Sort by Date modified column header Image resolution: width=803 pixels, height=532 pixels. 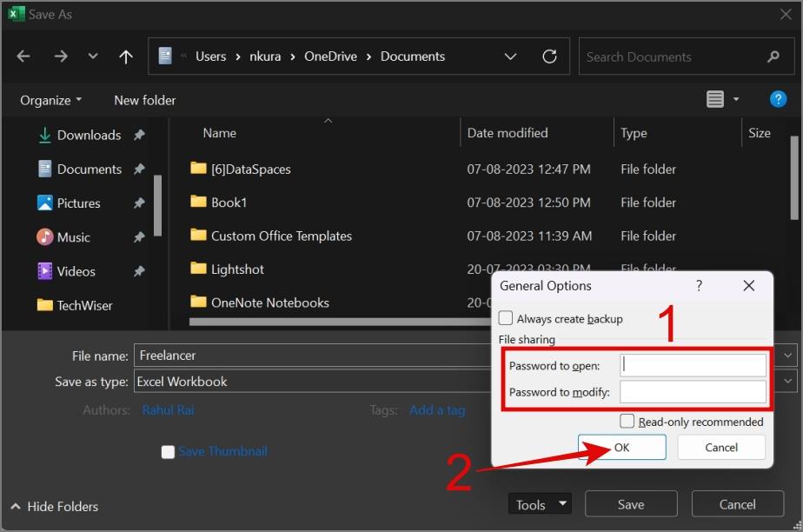click(508, 133)
